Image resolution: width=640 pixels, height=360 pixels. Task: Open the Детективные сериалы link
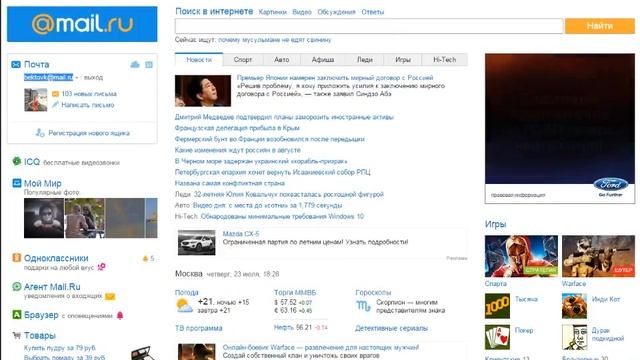pos(391,328)
